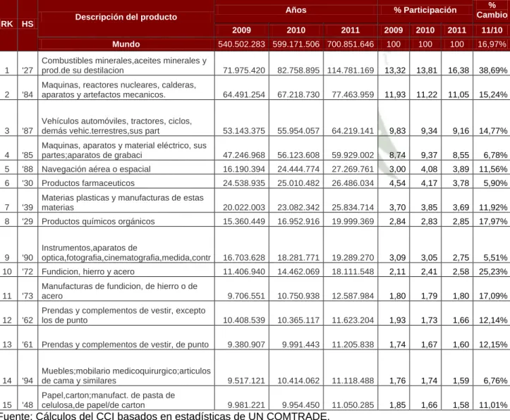Click the change value 11,01%
Viewport: 510px width, 420px height.
[x=493, y=405]
